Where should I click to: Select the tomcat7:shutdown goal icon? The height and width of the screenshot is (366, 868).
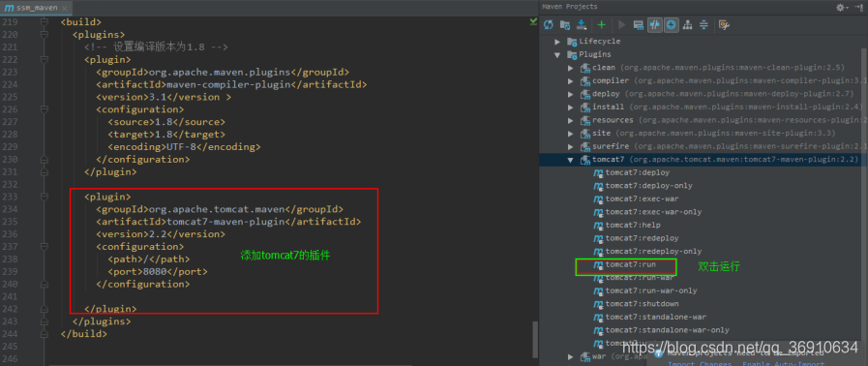(598, 304)
